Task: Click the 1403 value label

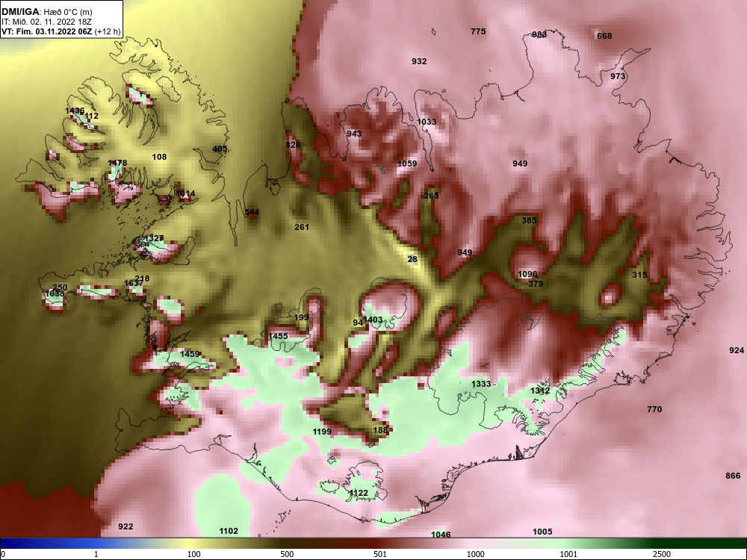Action: coord(373,320)
